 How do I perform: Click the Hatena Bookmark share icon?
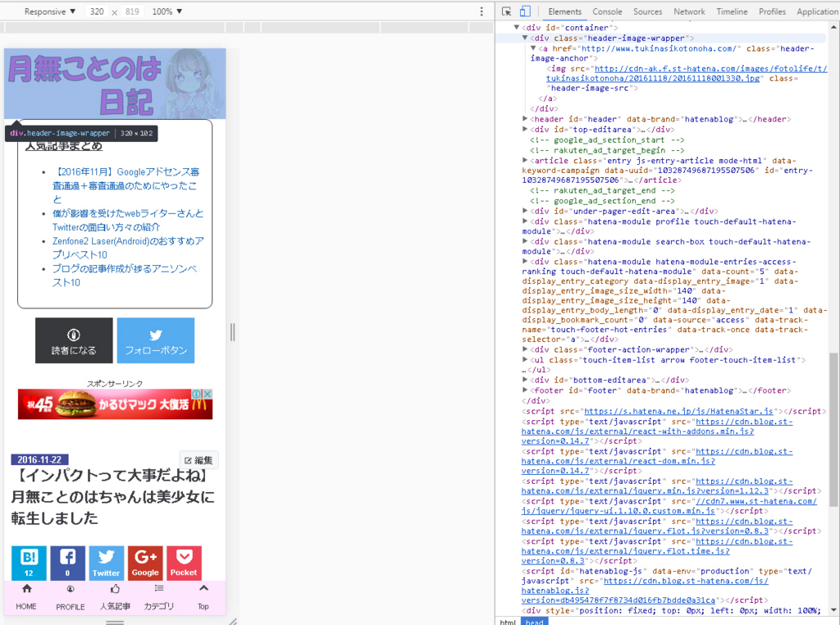point(29,563)
